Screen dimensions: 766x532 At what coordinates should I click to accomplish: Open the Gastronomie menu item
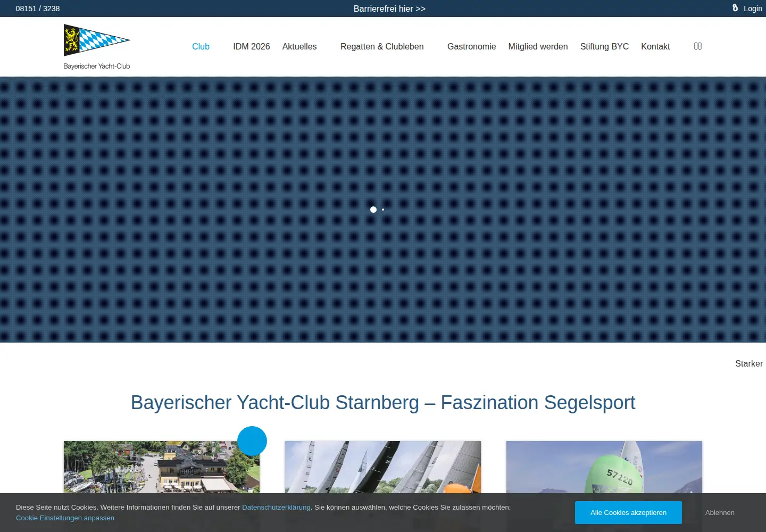point(472,47)
